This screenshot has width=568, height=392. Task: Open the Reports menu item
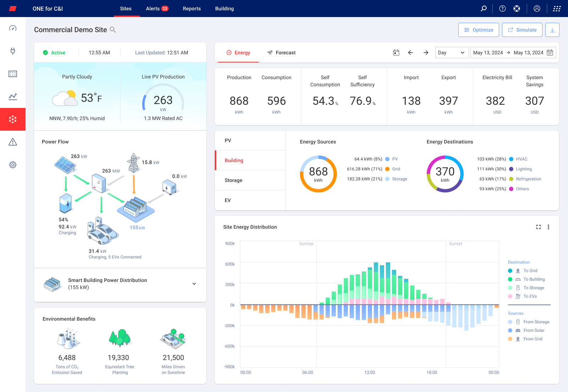[x=192, y=9]
